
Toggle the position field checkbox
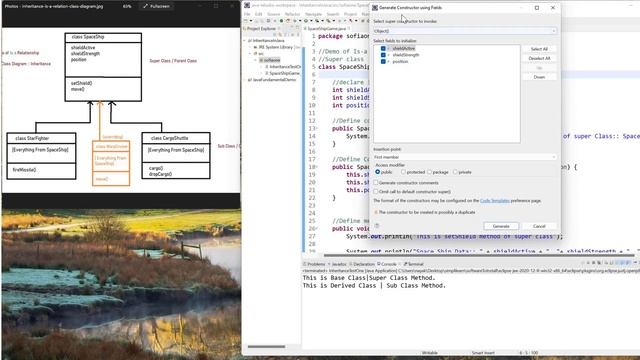383,61
